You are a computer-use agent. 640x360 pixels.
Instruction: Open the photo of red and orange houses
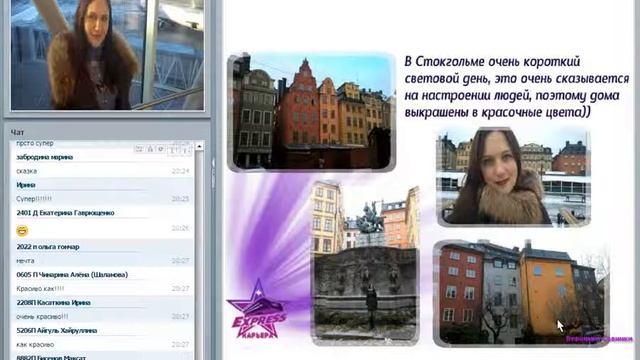click(521, 293)
